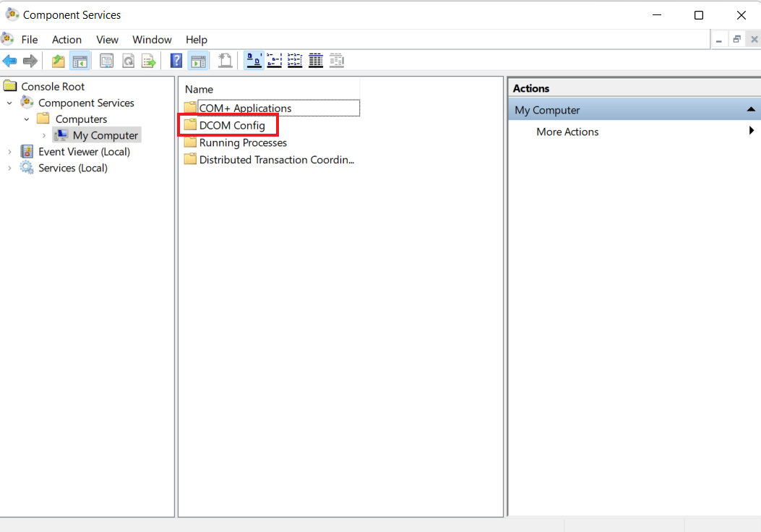
Task: Go up one level with folder icon
Action: [59, 61]
